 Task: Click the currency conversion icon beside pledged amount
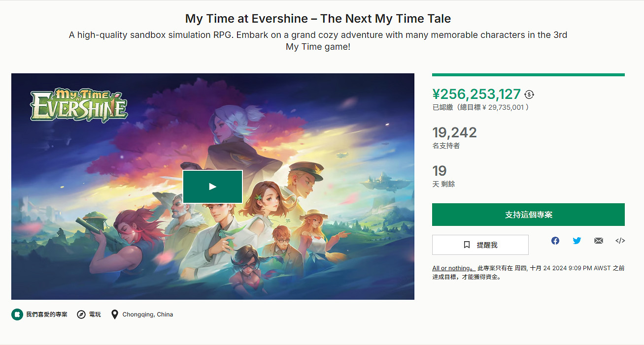click(x=529, y=94)
